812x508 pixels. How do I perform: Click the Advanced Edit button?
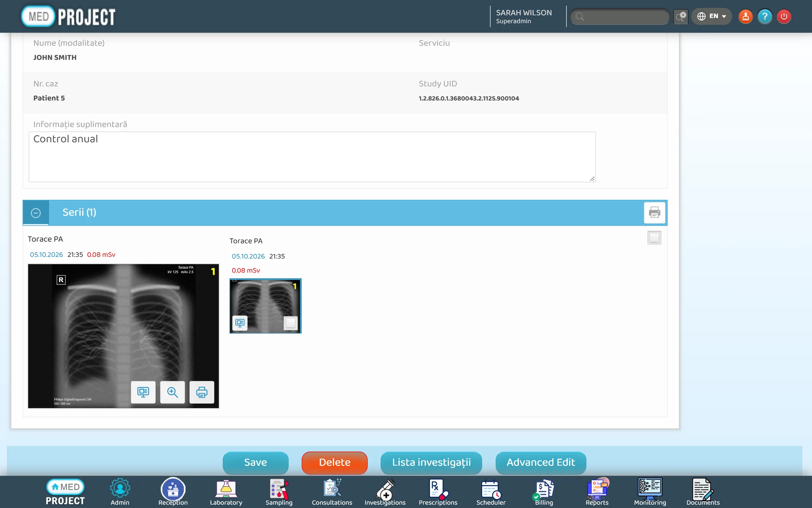(x=541, y=462)
